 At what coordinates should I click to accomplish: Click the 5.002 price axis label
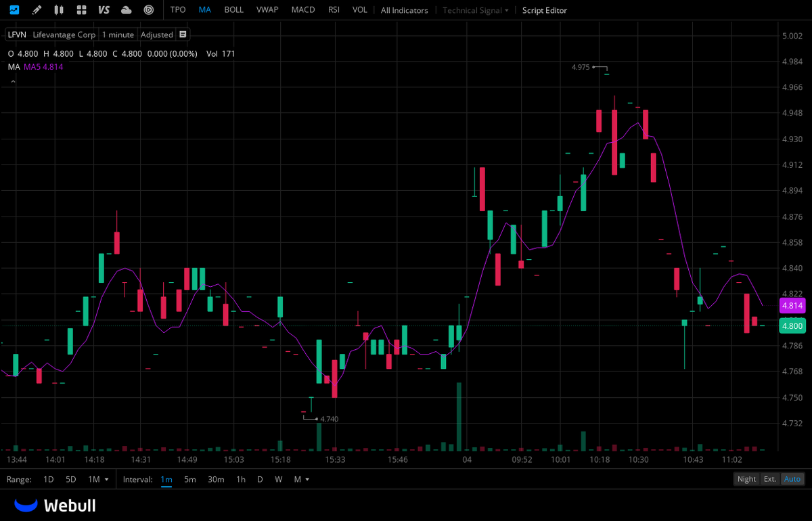(792, 36)
